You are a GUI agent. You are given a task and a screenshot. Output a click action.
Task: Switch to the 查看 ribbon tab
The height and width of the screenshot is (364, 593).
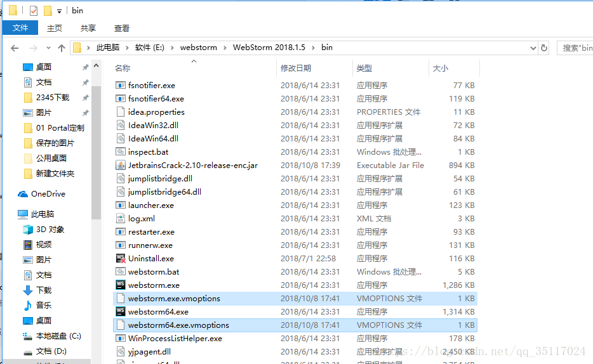122,29
